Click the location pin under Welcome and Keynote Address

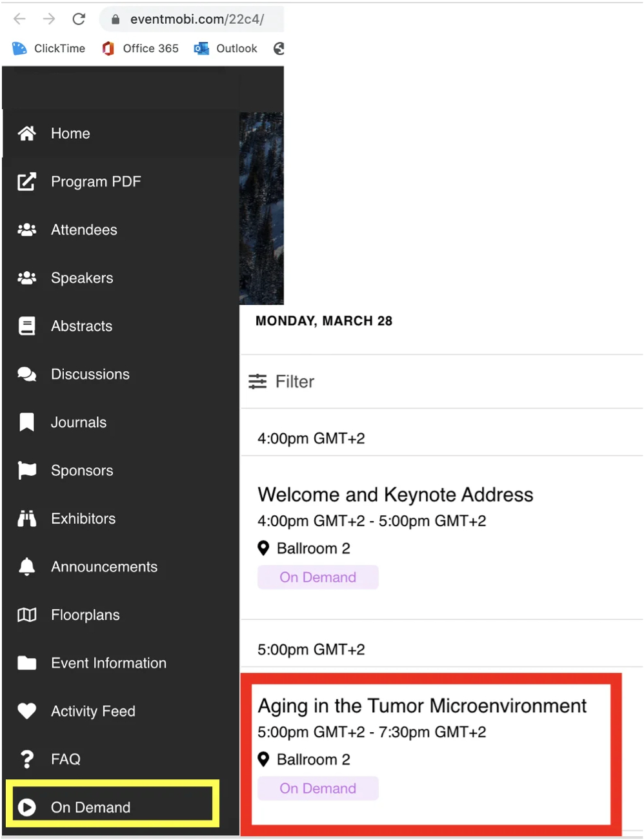263,548
